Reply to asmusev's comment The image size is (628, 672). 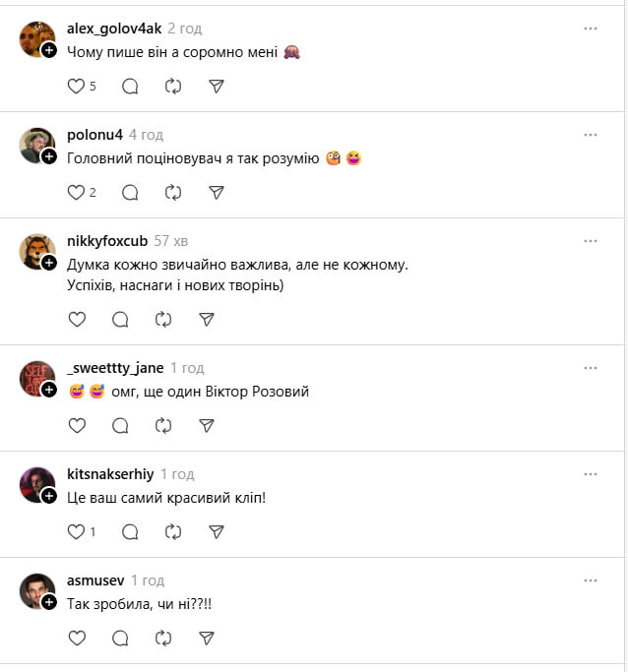tap(120, 638)
